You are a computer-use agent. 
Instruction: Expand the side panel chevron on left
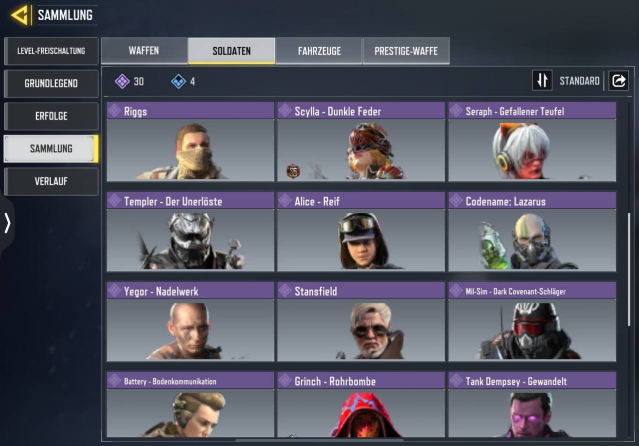pyautogui.click(x=7, y=223)
